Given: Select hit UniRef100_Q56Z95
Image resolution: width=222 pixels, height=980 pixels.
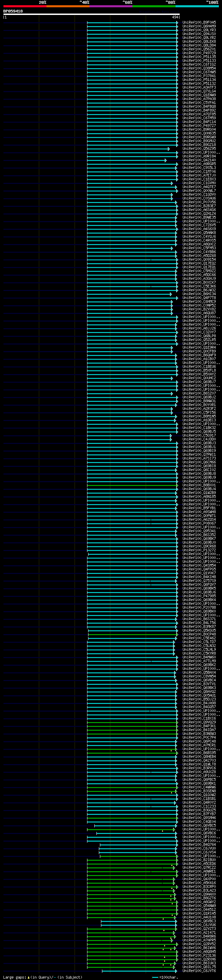Looking at the screenshot, I should pos(199,149).
